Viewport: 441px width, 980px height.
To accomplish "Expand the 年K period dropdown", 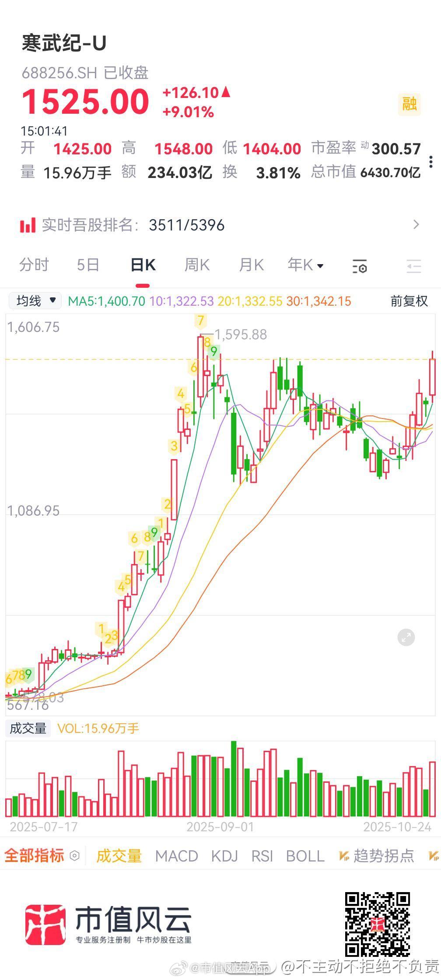I will coord(305,265).
